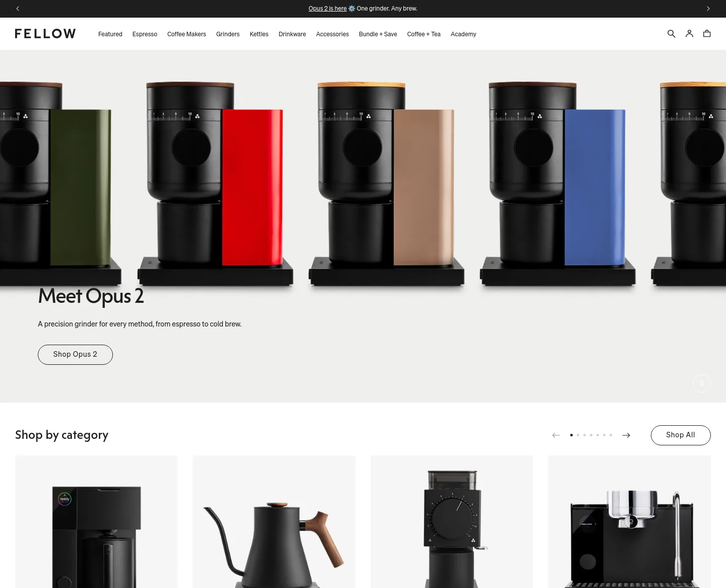
Task: Open the Coffee + Tea menu
Action: coord(424,34)
